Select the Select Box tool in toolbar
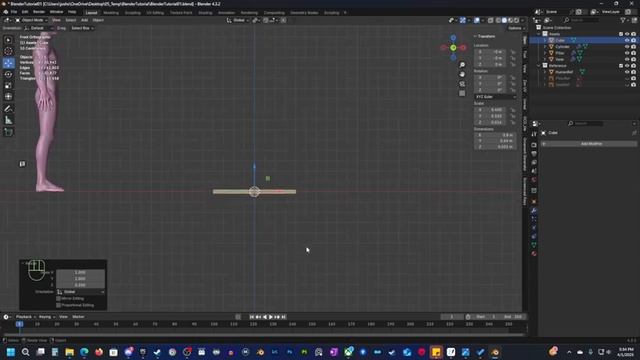The image size is (640, 360). [8, 40]
